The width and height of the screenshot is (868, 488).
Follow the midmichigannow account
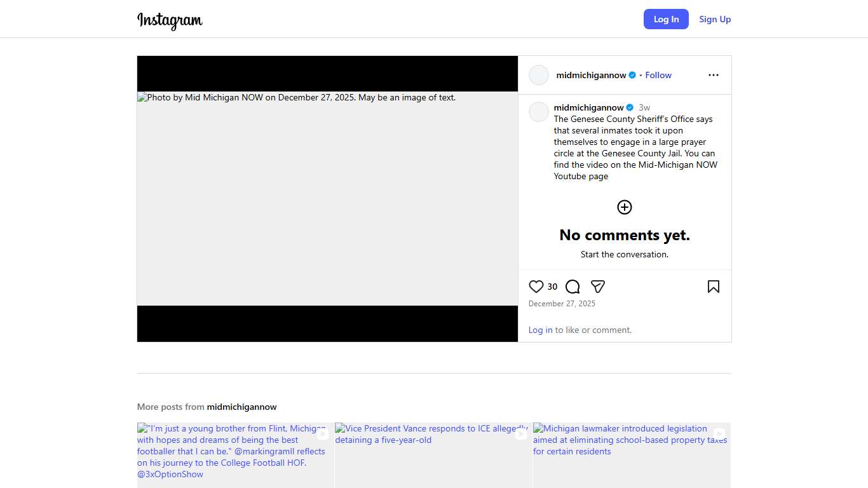tap(658, 75)
